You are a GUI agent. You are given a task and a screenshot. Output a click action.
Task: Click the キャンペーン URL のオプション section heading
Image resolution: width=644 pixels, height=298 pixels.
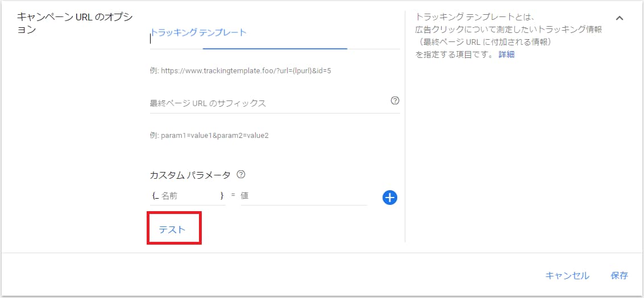point(74,23)
